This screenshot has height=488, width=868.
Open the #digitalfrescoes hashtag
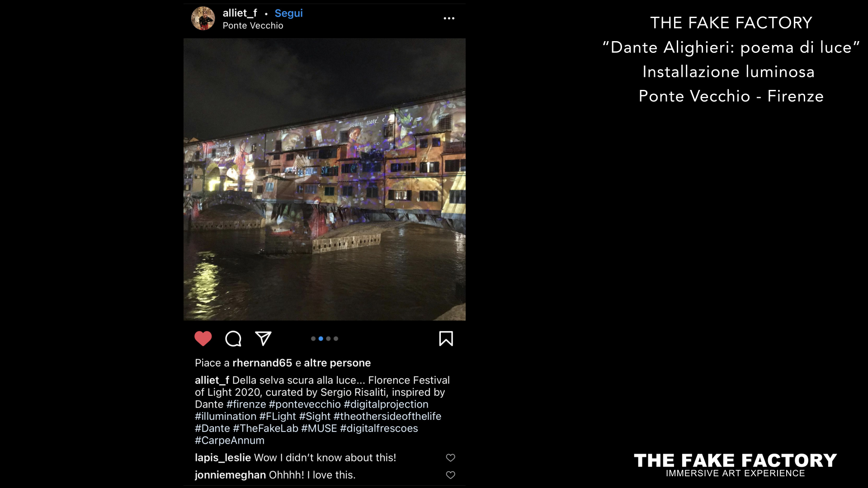click(379, 428)
